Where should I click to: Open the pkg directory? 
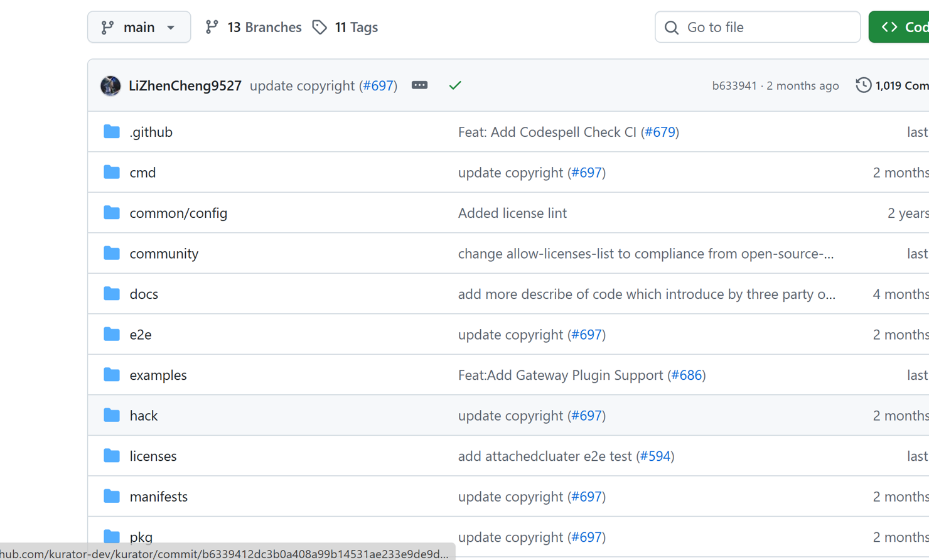tap(141, 537)
